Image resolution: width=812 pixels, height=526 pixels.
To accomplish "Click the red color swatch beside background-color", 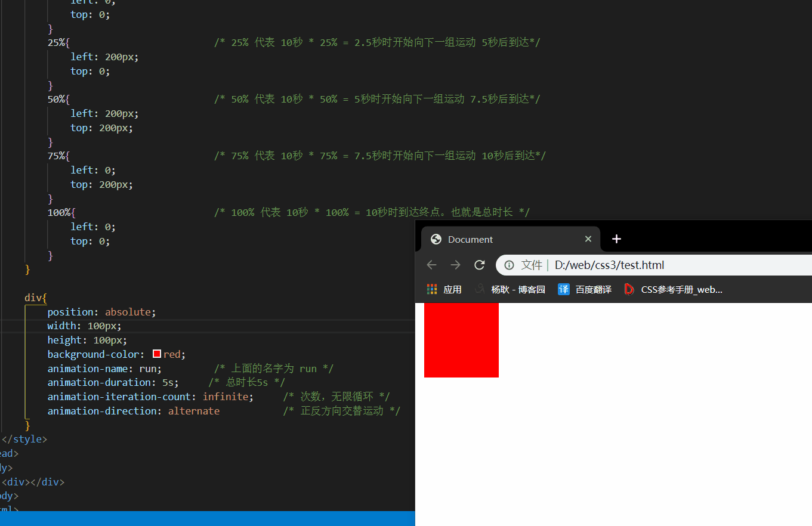I will [157, 354].
